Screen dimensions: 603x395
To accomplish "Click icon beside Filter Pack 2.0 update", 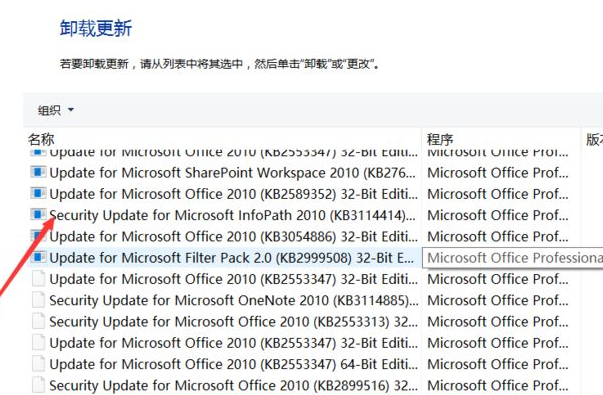I will [x=38, y=257].
